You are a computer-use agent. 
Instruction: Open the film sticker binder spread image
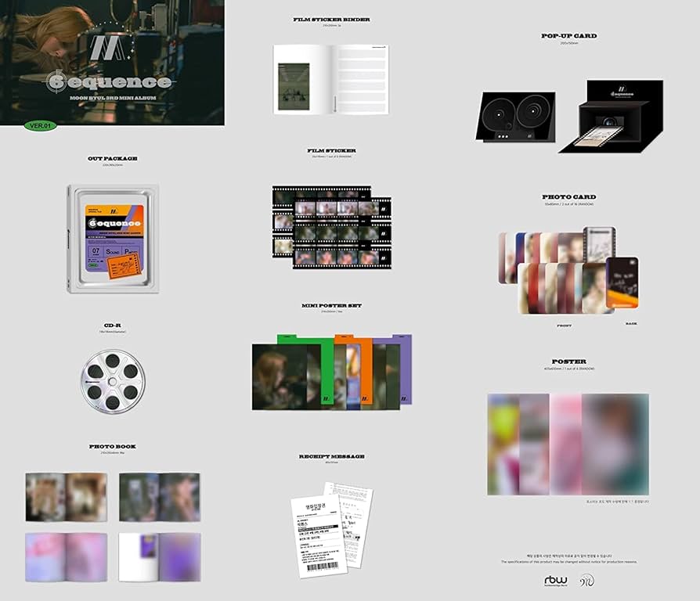330,79
